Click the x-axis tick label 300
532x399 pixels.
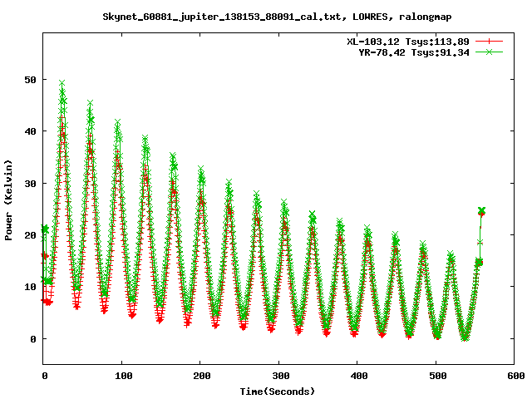click(281, 376)
